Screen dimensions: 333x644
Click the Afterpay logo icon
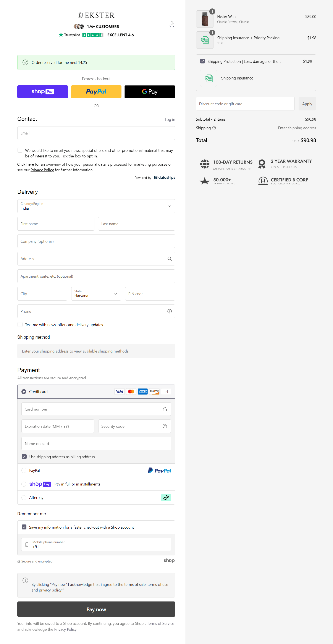pyautogui.click(x=166, y=497)
